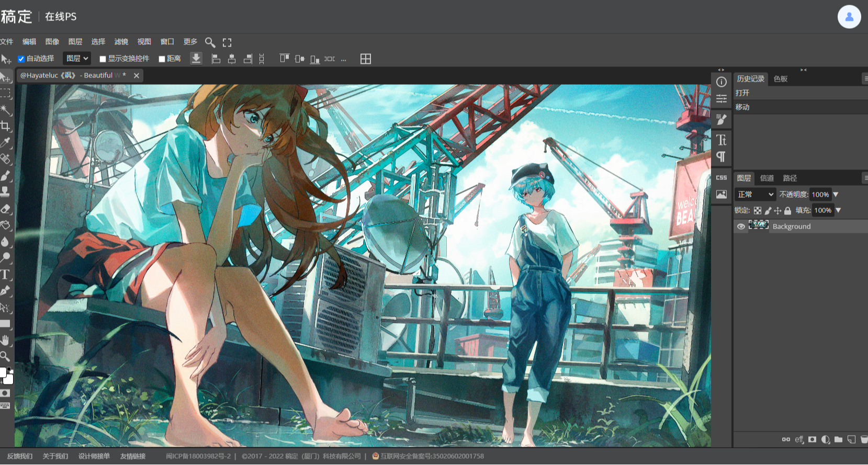Select the pen tool
868x465 pixels.
[x=5, y=290]
